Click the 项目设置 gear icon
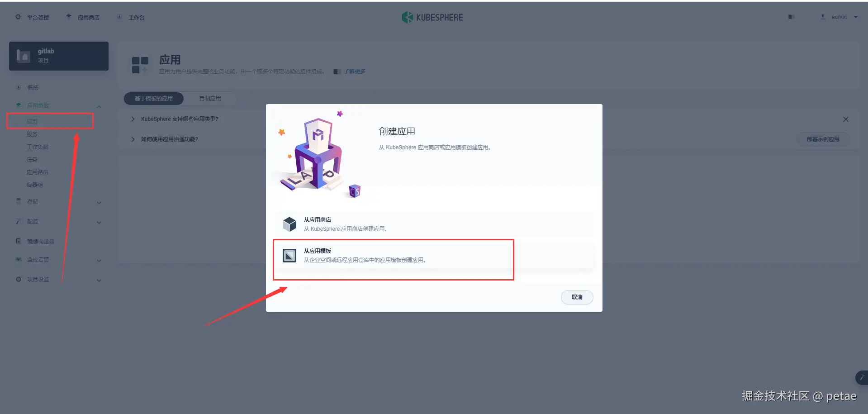 (19, 279)
